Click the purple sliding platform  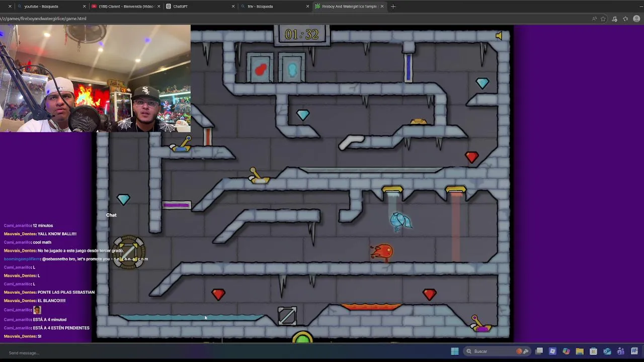177,205
